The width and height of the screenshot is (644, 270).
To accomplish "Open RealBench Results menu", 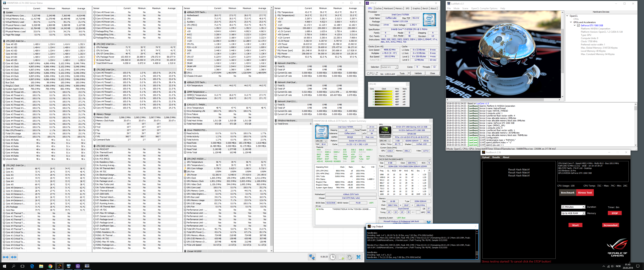I will point(496,157).
